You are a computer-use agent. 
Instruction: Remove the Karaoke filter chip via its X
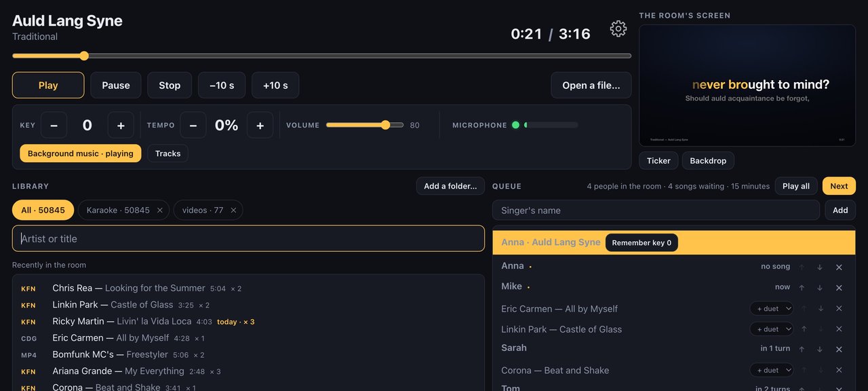160,210
